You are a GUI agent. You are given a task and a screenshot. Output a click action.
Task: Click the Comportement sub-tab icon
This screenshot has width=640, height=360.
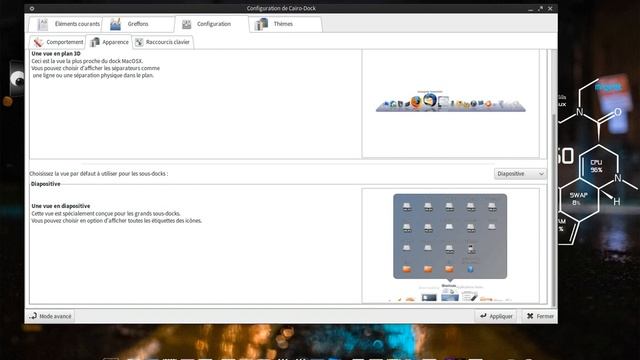(x=38, y=42)
